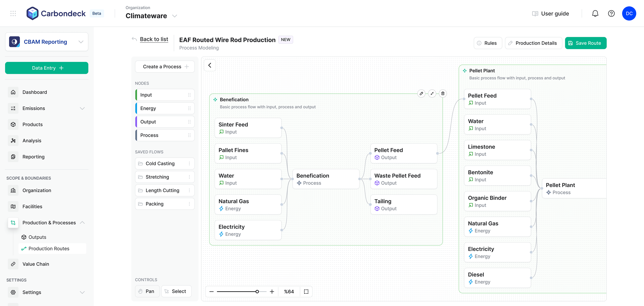Expand the Emissions section in sidebar

pyautogui.click(x=82, y=108)
